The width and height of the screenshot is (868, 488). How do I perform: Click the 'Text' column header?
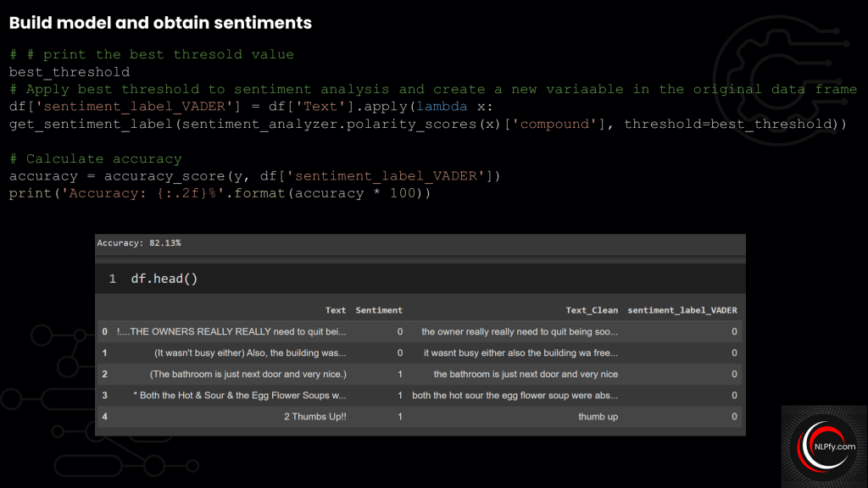[336, 310]
